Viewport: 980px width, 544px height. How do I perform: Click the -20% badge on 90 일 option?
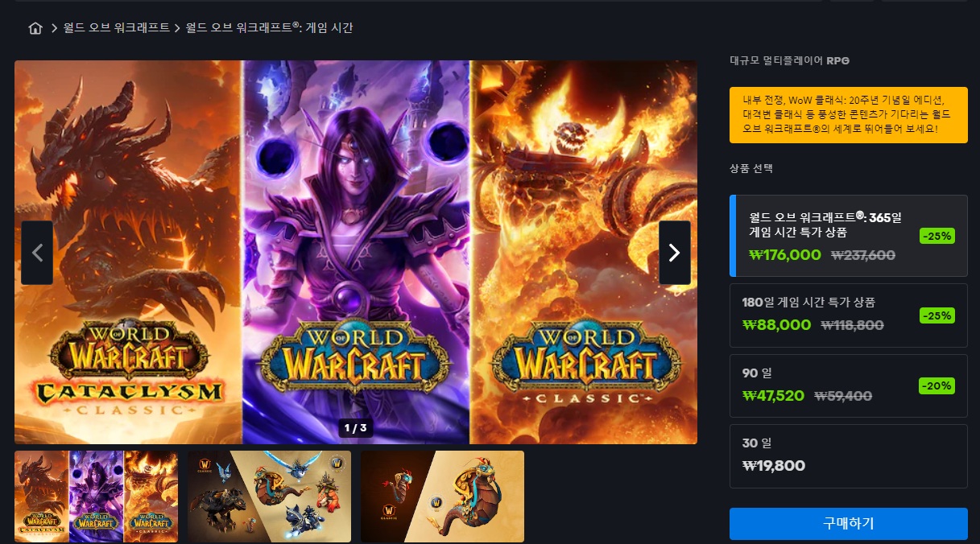point(937,385)
